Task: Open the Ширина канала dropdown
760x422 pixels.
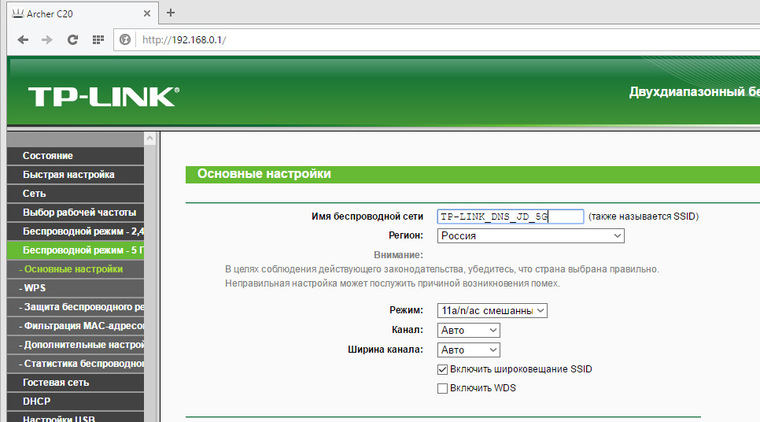Action: tap(468, 350)
